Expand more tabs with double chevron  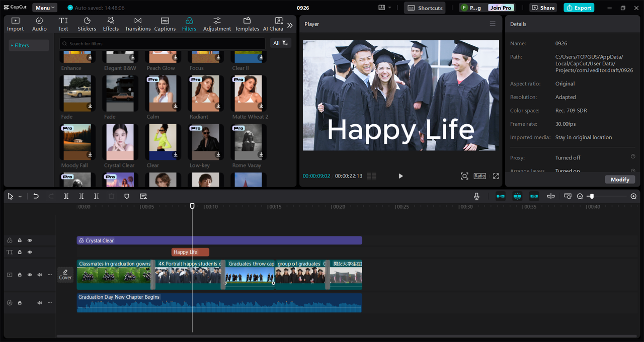click(290, 25)
